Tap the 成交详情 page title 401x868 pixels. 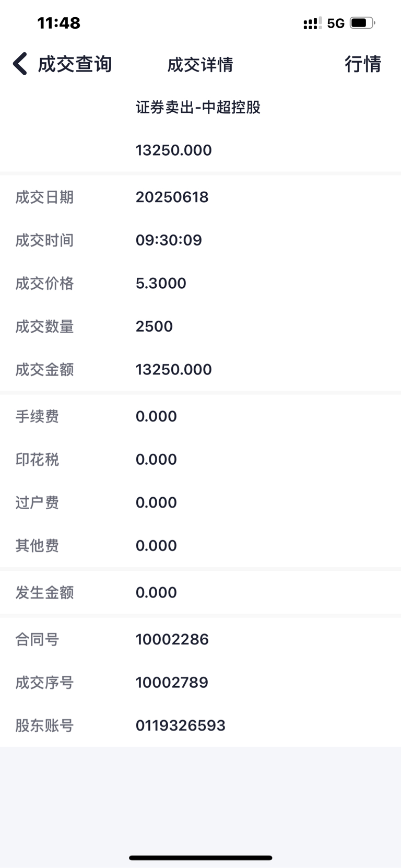(200, 65)
